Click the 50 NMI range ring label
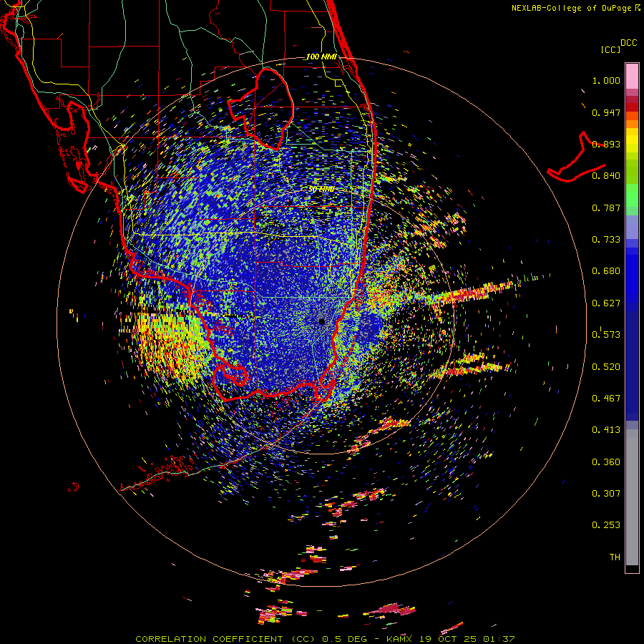Viewport: 644px width, 644px height. [x=321, y=190]
